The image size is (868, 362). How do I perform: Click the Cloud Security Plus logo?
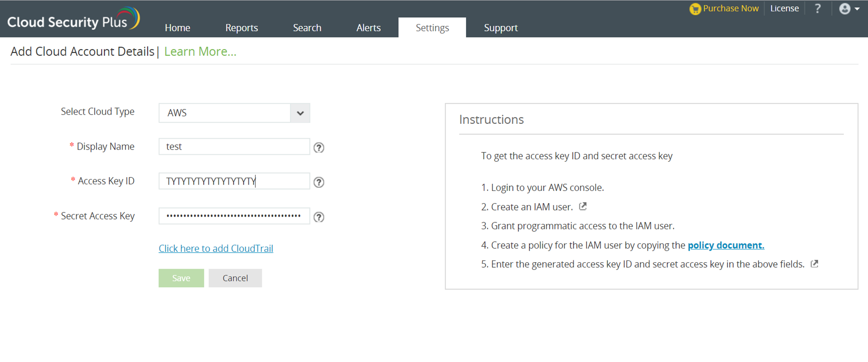73,20
